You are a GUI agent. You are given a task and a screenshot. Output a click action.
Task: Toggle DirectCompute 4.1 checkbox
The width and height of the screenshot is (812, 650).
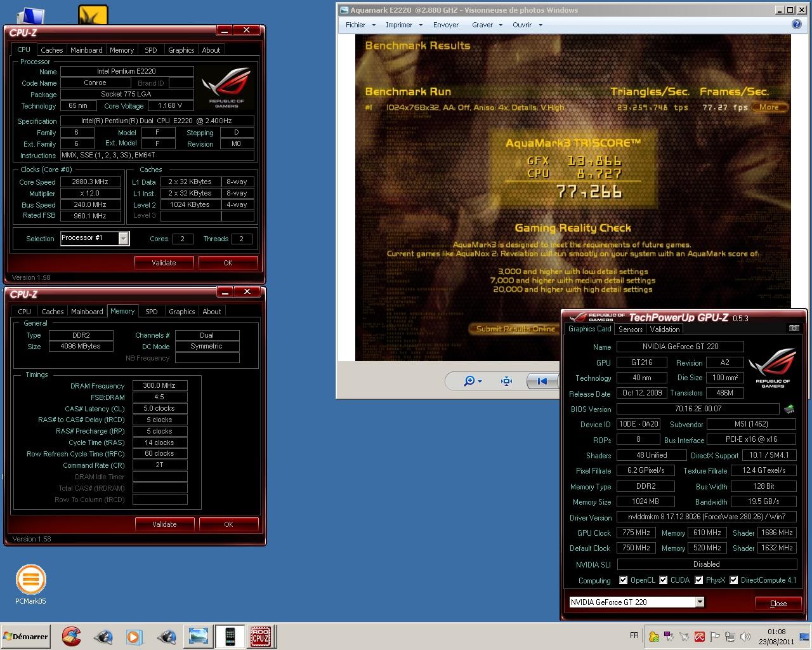734,580
